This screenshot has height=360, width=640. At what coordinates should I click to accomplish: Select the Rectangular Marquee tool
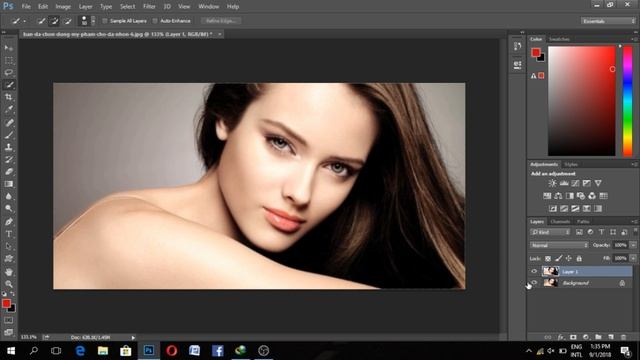(x=9, y=60)
